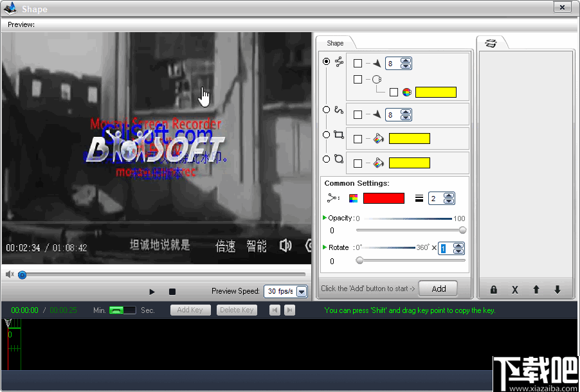This screenshot has height=392, width=580.
Task: Open the Preview Speed dropdown
Action: (x=301, y=291)
